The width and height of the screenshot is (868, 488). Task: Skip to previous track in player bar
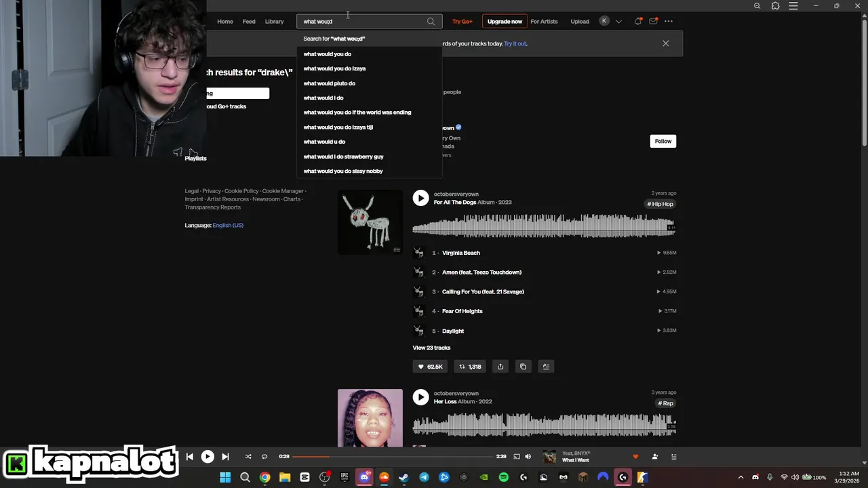coord(190,457)
